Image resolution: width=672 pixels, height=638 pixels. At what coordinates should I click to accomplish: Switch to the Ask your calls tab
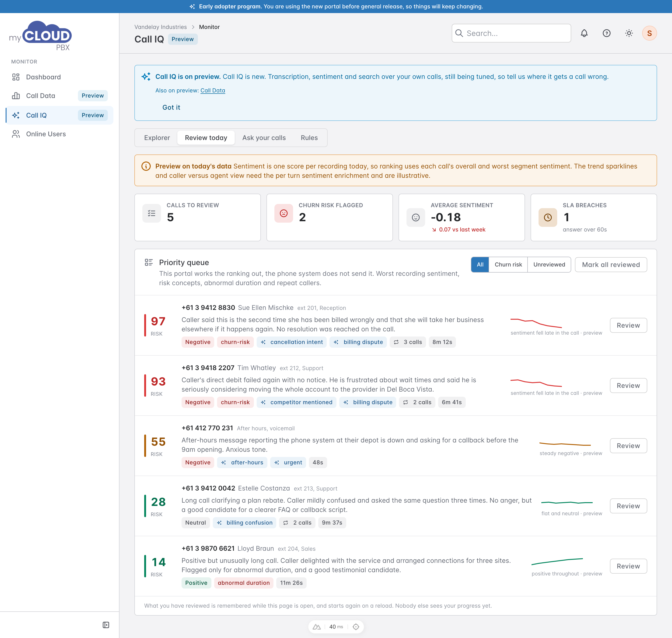click(x=264, y=138)
